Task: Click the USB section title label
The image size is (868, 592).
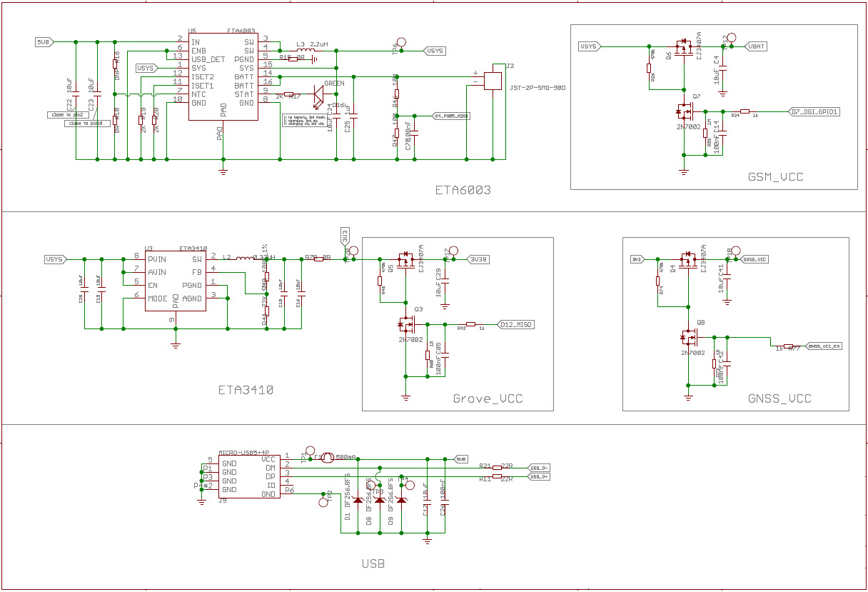Action: [373, 563]
